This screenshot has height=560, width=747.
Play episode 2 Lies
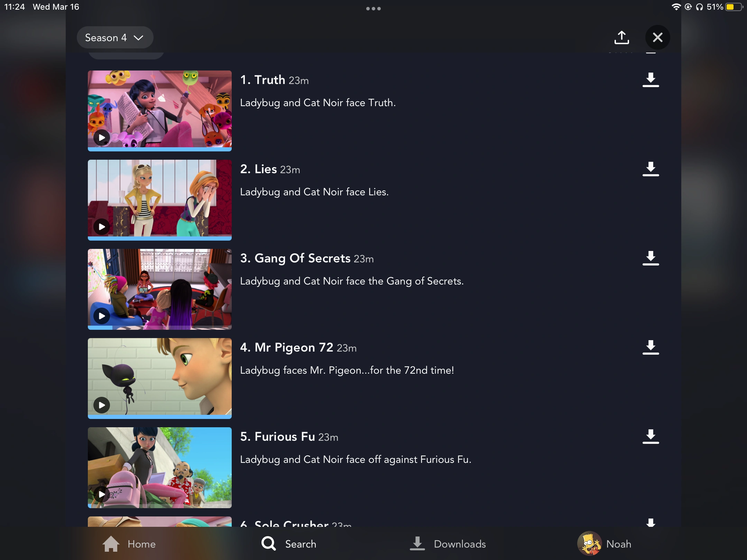(x=101, y=226)
